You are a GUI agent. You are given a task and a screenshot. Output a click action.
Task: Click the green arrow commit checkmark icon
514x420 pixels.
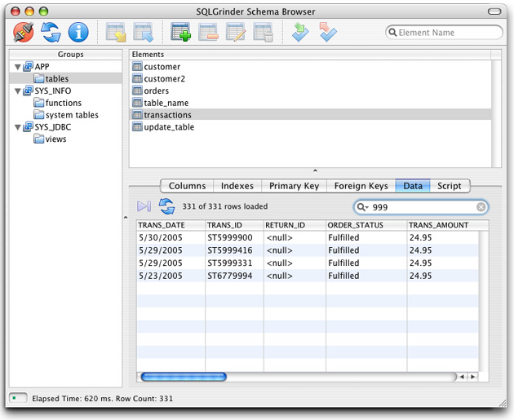(x=300, y=32)
